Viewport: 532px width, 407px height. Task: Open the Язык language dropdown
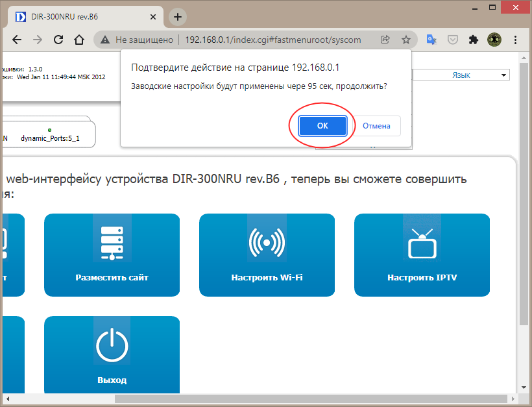(461, 75)
